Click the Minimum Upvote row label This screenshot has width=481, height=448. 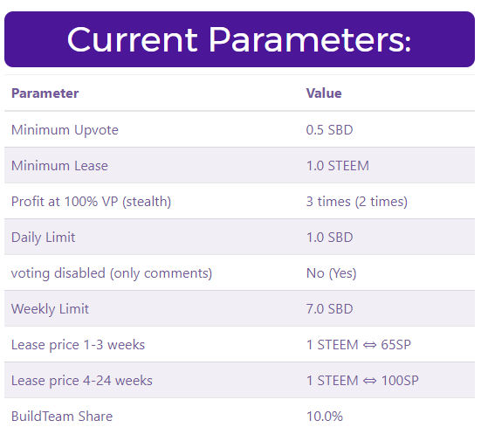tap(65, 130)
